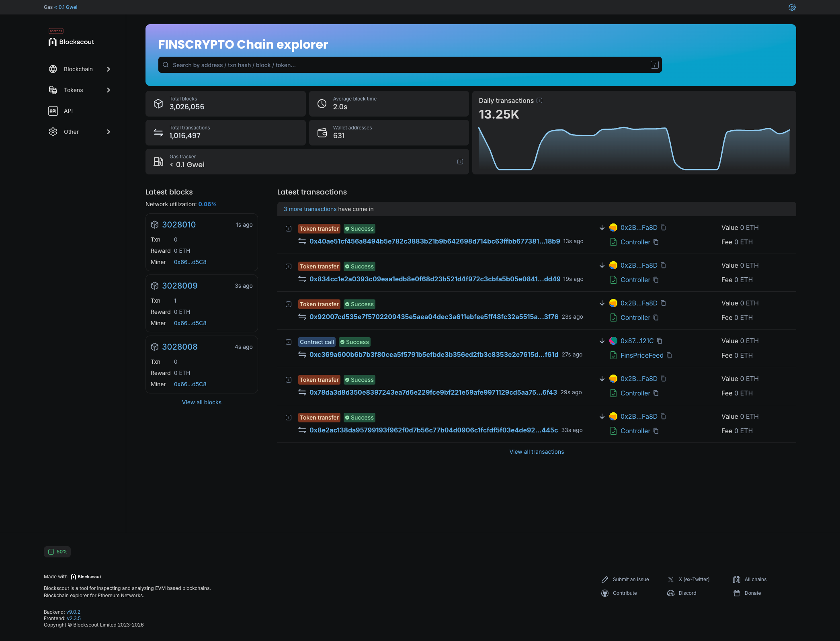Copy sender address in 23s ago transaction
This screenshot has height=641, width=840.
tap(663, 303)
